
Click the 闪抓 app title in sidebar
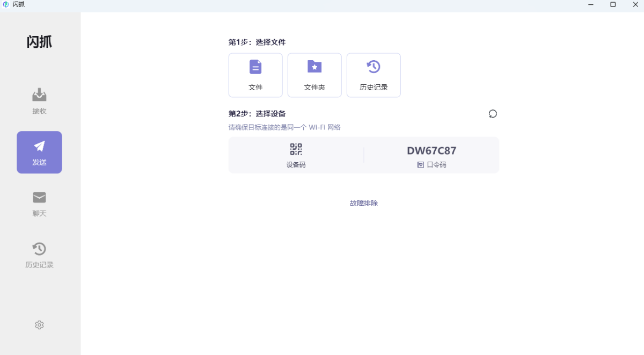(x=39, y=42)
